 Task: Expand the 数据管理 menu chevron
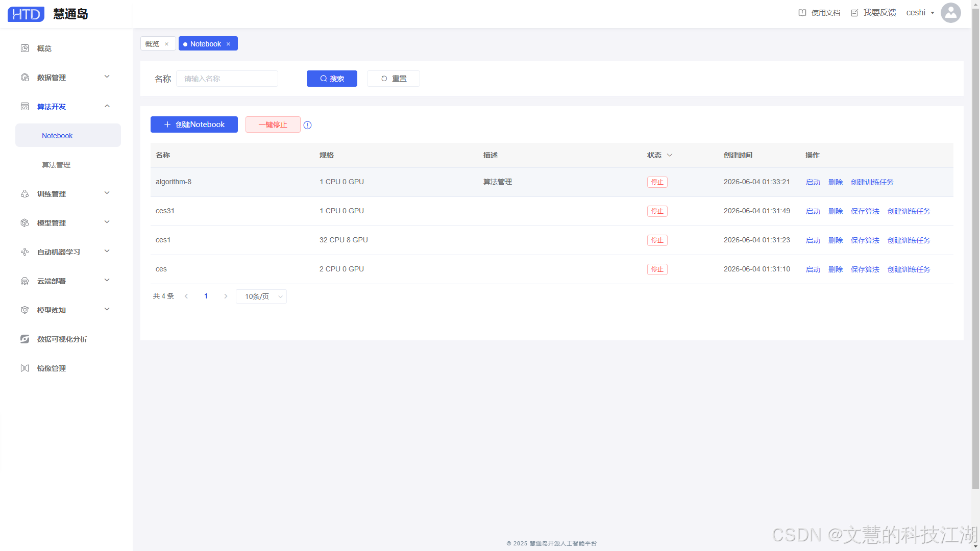click(107, 77)
